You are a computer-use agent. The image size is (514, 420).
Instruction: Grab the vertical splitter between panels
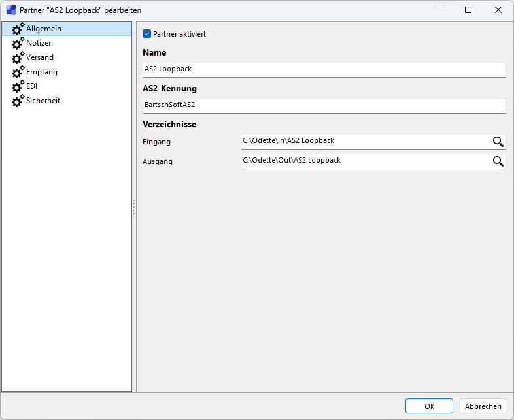coord(134,207)
